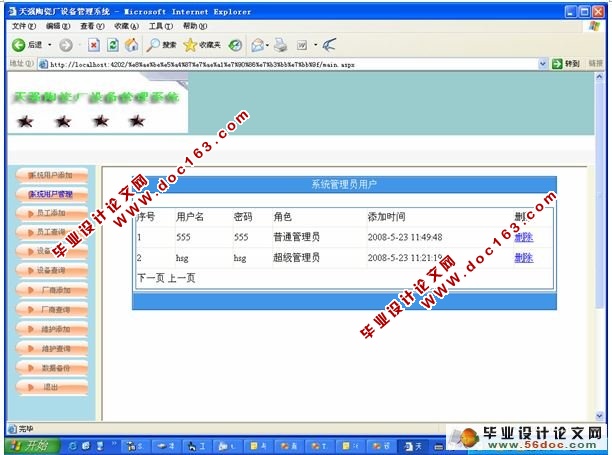
Task: Click 下一页 pagination link
Action: coord(151,278)
